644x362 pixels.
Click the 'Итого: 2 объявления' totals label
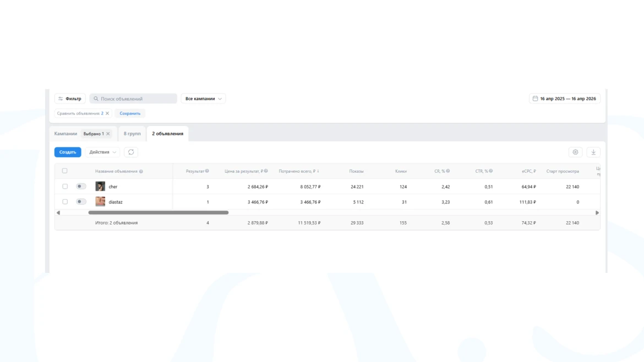(x=117, y=223)
